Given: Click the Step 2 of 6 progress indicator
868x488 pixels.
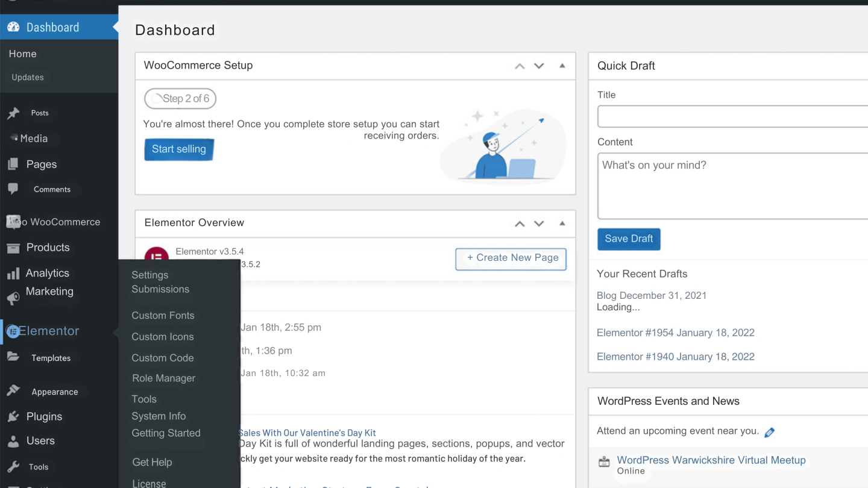Looking at the screenshot, I should 180,99.
